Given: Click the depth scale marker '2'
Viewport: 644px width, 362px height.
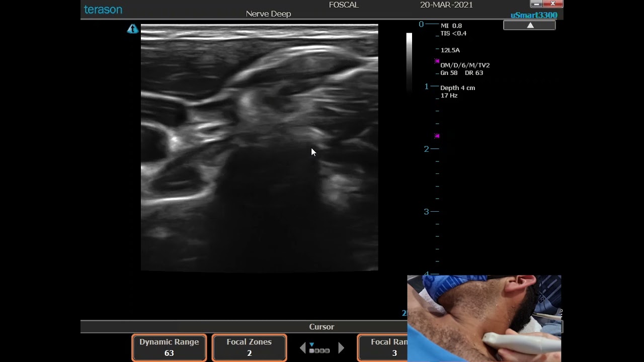Looking at the screenshot, I should point(427,149).
